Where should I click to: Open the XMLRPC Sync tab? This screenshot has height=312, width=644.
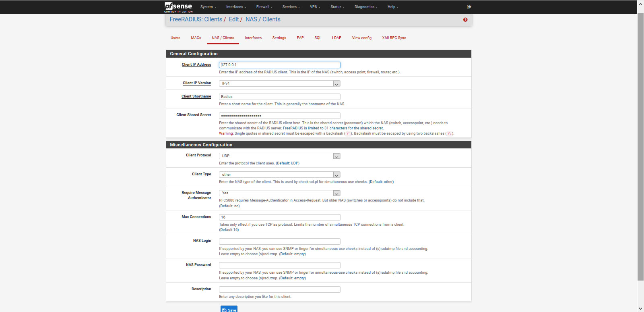tap(394, 38)
